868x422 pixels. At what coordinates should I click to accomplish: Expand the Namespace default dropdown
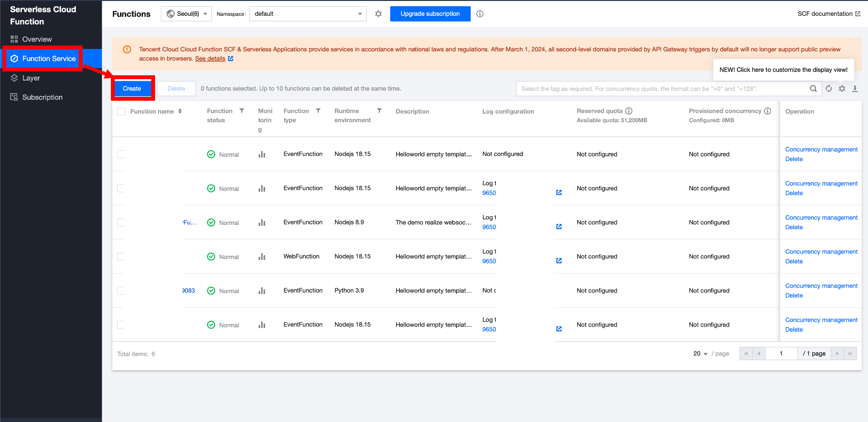coord(308,14)
